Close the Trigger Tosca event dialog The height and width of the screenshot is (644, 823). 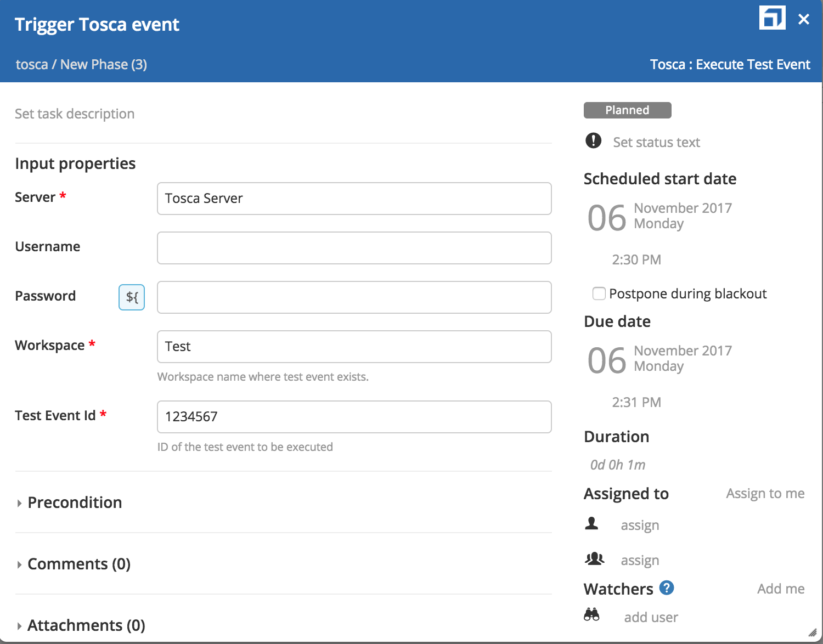[x=804, y=19]
